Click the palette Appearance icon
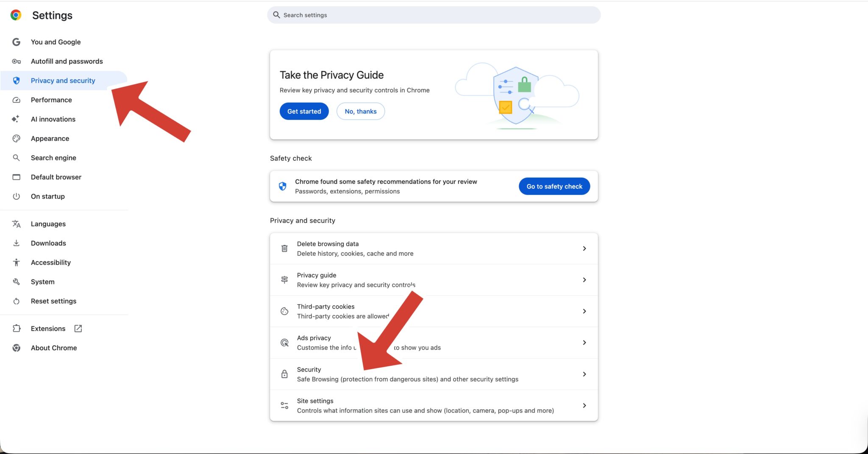This screenshot has width=868, height=454. coord(16,139)
